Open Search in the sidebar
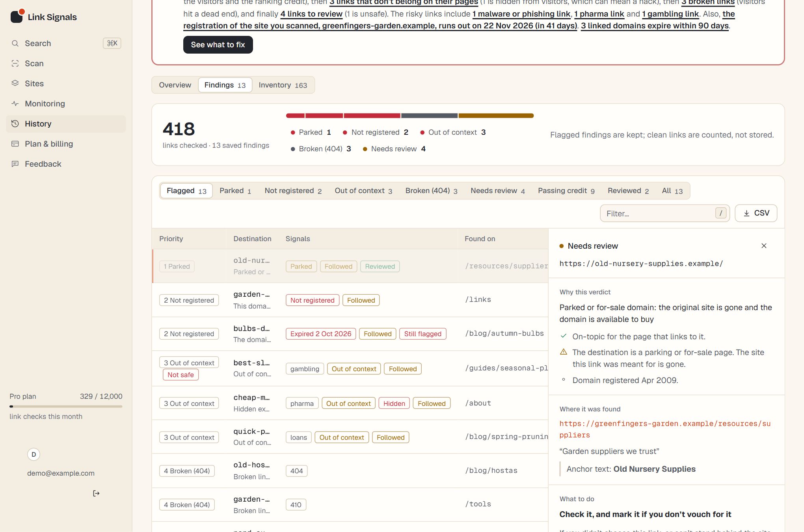The height and width of the screenshot is (532, 804). pyautogui.click(x=66, y=43)
